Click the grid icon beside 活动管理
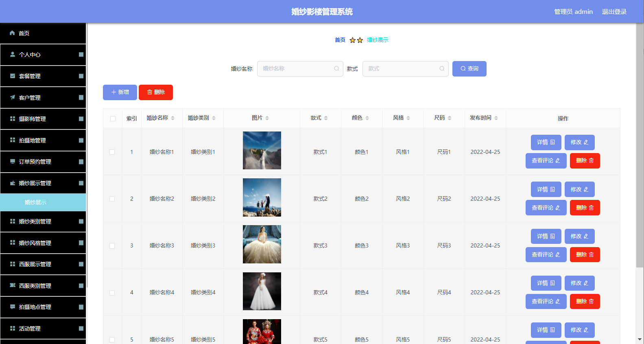 [13, 328]
